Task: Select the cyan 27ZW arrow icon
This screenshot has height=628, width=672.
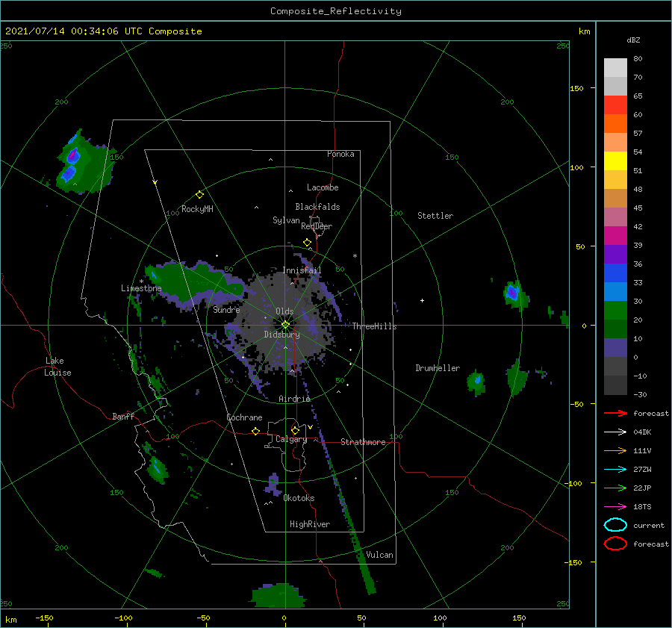Action: (615, 470)
